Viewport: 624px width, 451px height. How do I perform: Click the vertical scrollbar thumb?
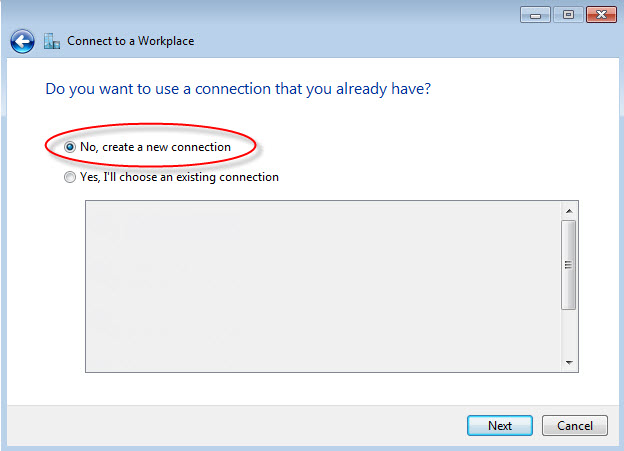(568, 265)
